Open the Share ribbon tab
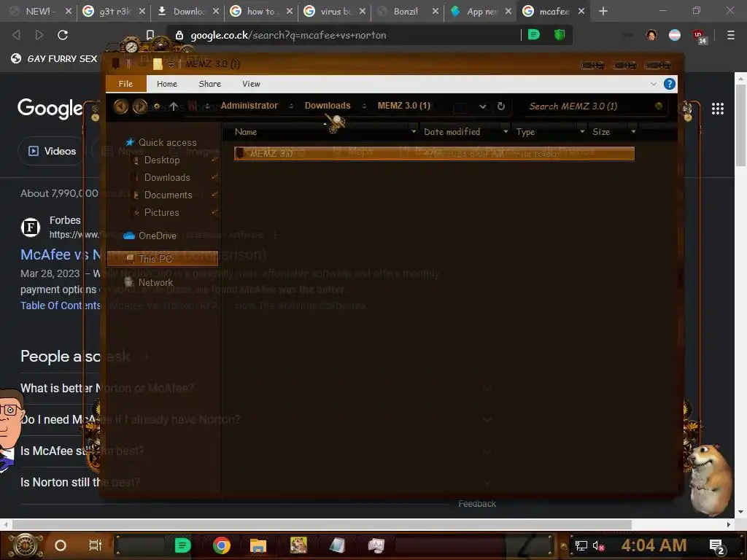The height and width of the screenshot is (560, 747). pos(209,84)
